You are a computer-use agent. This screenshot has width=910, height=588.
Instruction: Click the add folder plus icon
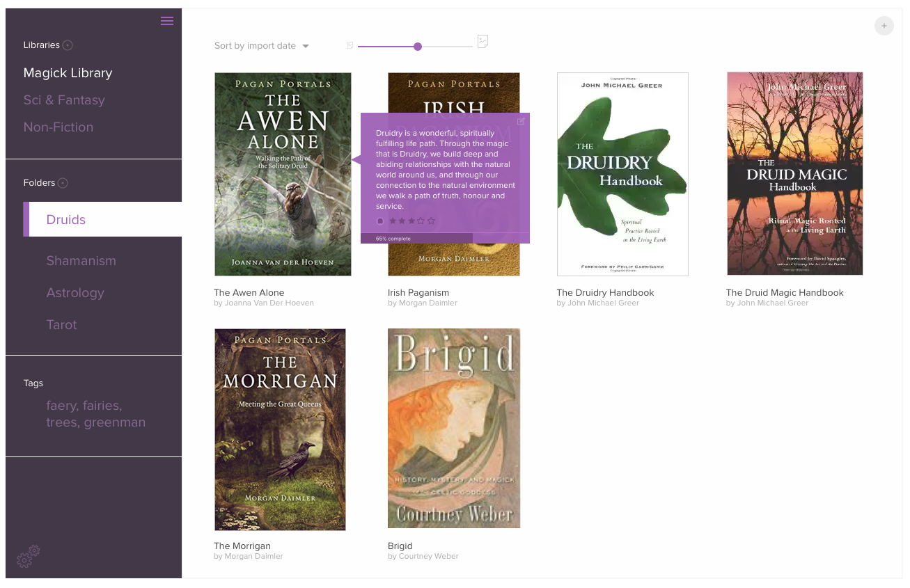click(63, 183)
